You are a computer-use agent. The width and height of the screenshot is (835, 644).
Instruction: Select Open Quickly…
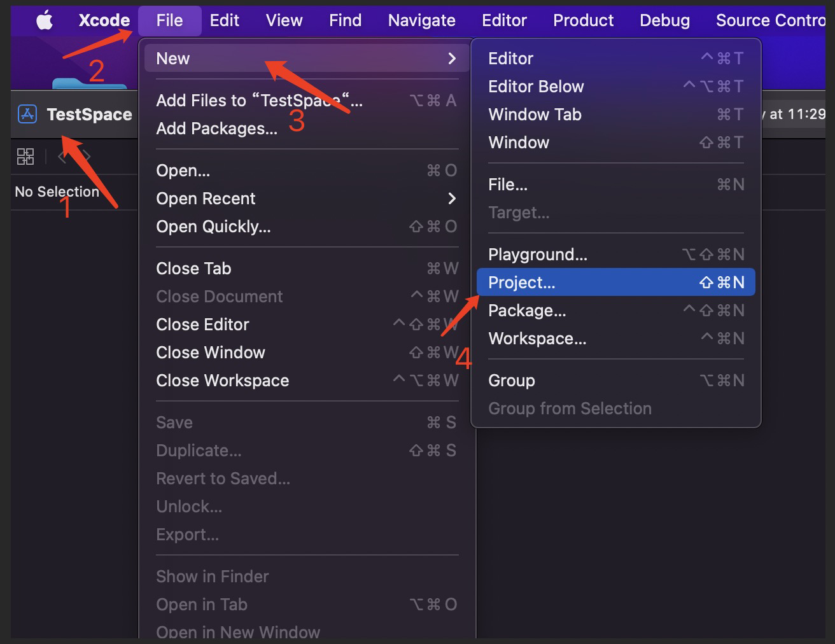point(307,227)
